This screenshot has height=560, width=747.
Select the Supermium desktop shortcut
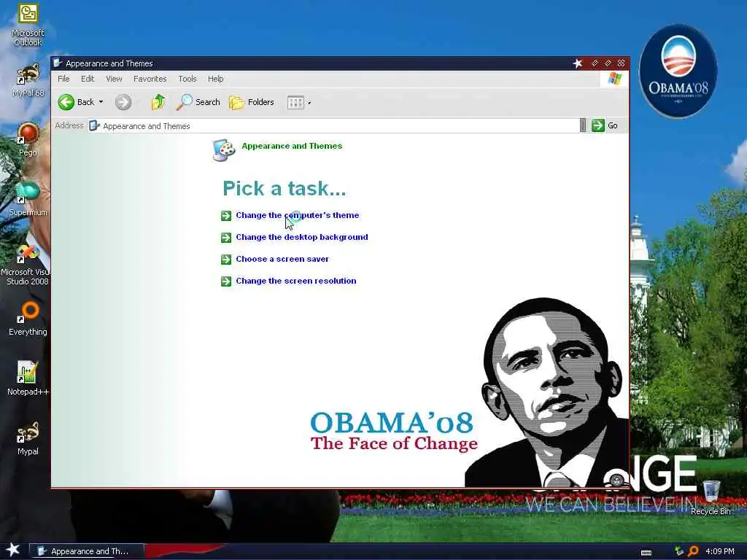(x=28, y=199)
